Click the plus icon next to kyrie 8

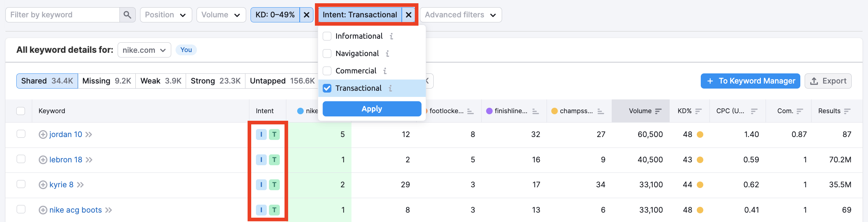[x=43, y=185]
